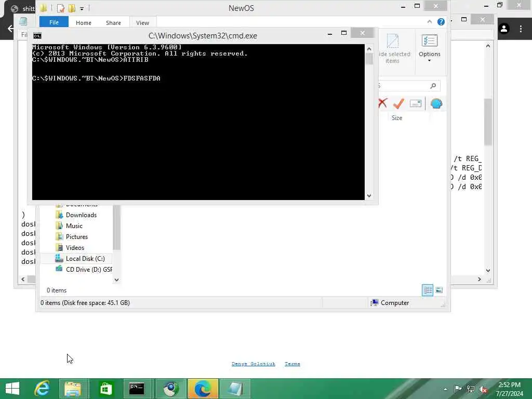Expand the Options dropdown arrow
Viewport: 532px width, 399px height.
pos(429,61)
